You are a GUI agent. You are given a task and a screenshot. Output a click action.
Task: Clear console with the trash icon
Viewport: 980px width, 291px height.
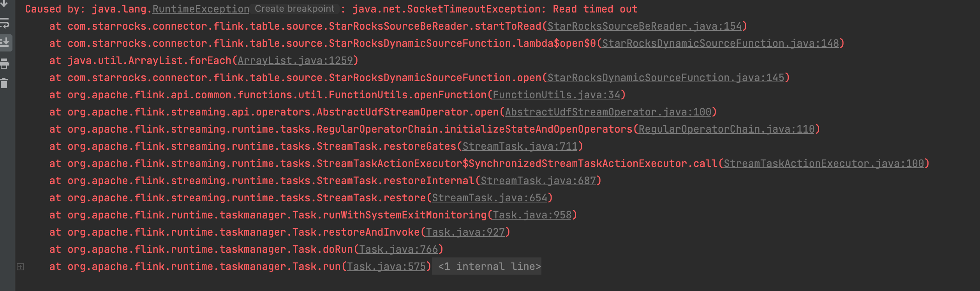[4, 83]
